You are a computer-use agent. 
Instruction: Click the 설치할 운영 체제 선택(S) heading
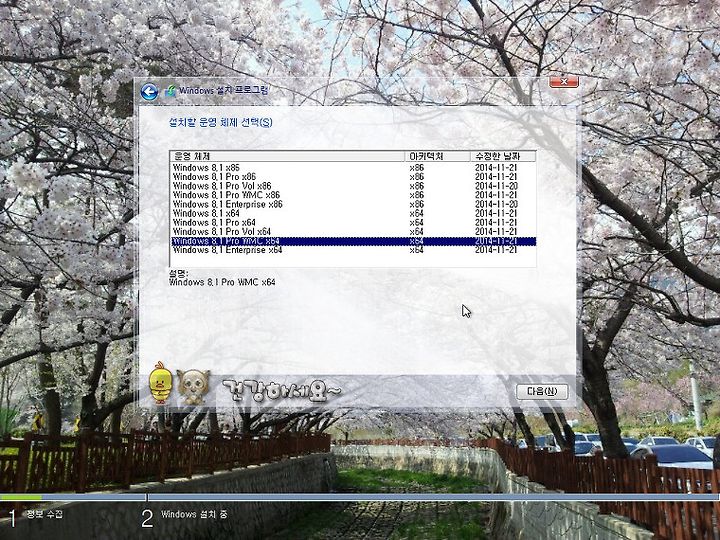[x=221, y=122]
